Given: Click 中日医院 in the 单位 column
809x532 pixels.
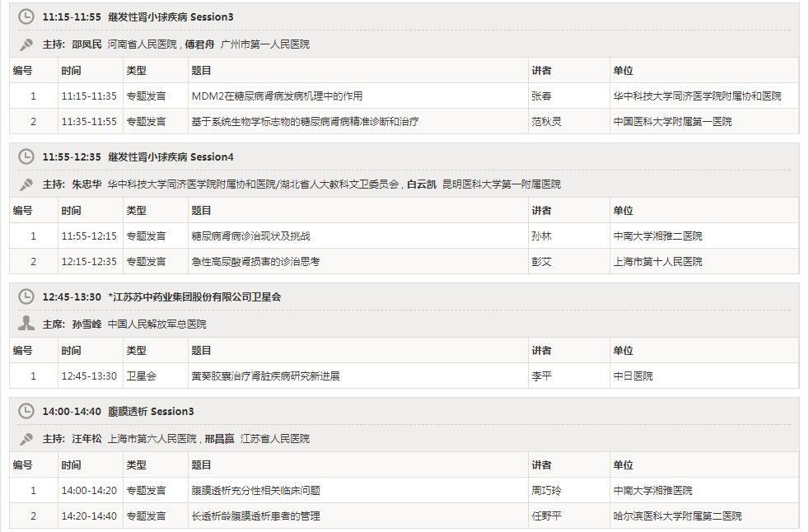Looking at the screenshot, I should coord(632,376).
